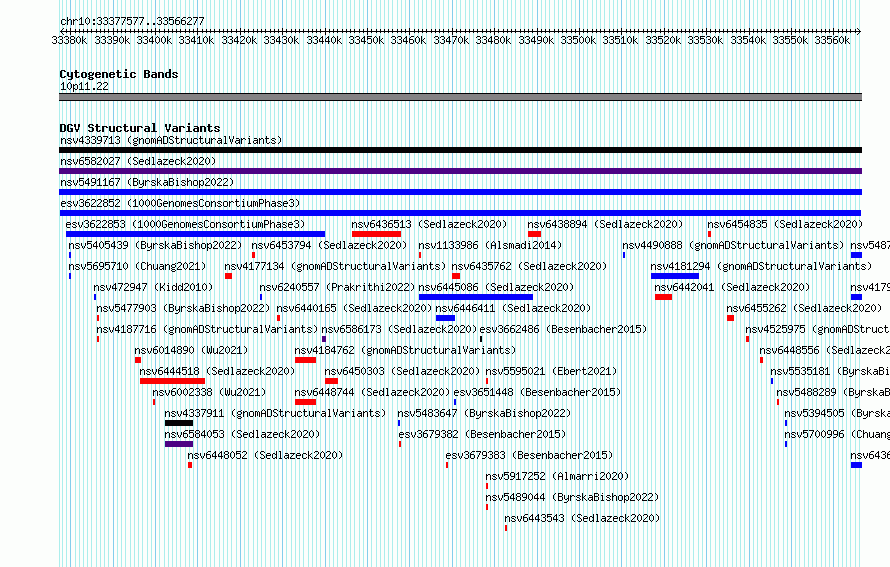
Task: Open nsv6002338 (Wu2021) label
Action: pyautogui.click(x=209, y=392)
